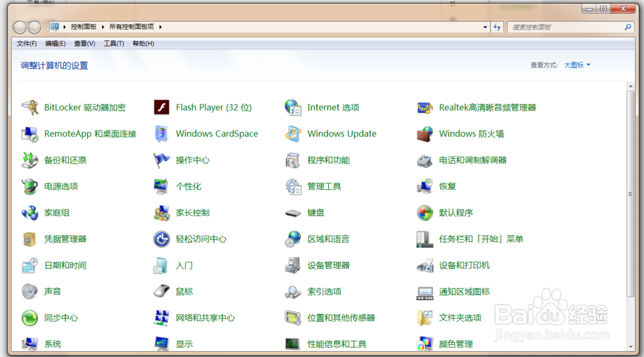Open 电源选项 icon
This screenshot has height=357, width=644.
(x=30, y=187)
